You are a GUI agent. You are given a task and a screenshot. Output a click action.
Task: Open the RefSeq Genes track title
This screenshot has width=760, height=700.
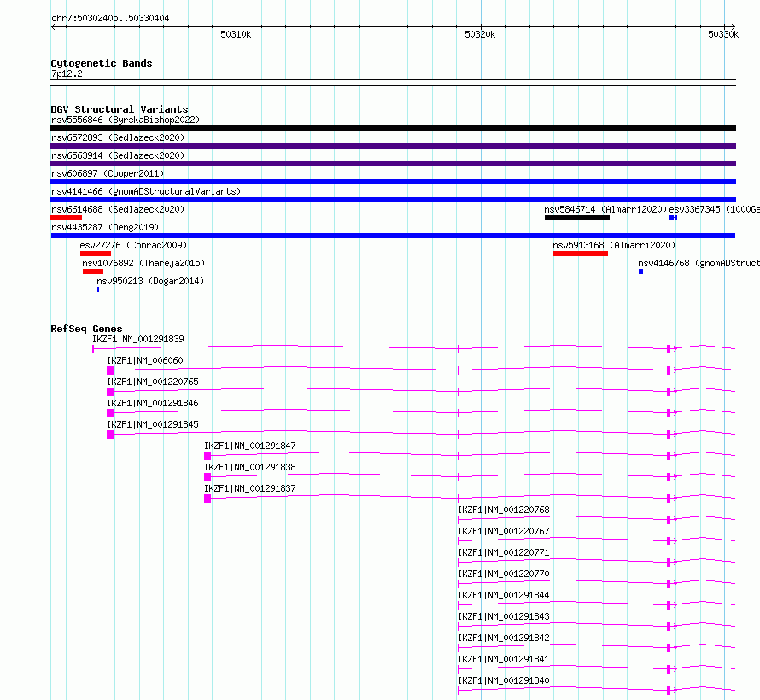tap(86, 329)
